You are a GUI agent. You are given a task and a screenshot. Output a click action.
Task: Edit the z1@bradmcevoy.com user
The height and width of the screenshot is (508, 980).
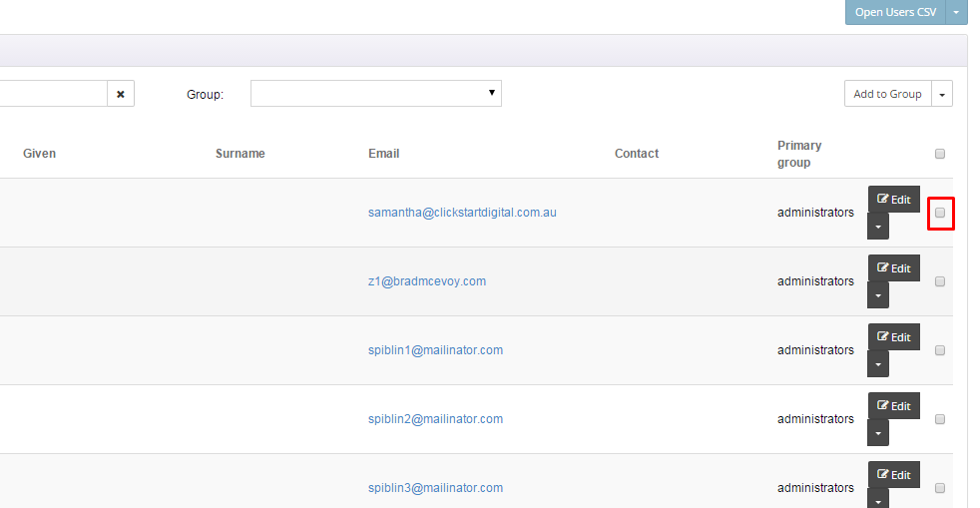coord(894,268)
